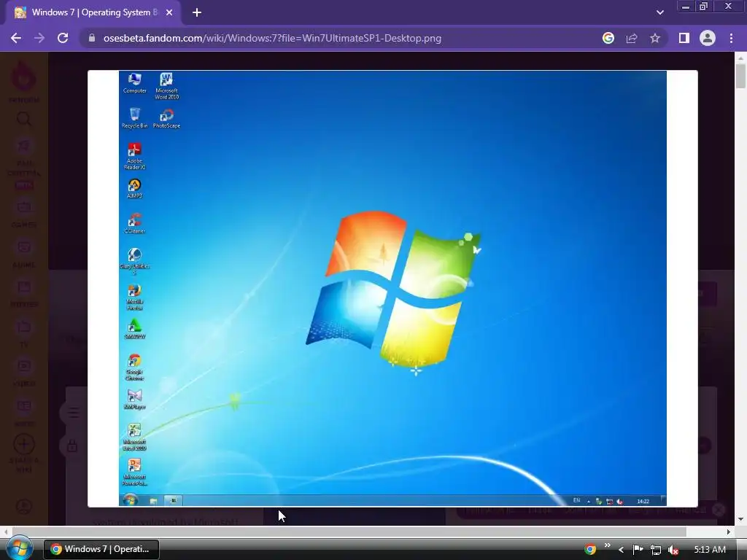Open the Windows Start orb
The height and width of the screenshot is (560, 747).
pyautogui.click(x=19, y=548)
